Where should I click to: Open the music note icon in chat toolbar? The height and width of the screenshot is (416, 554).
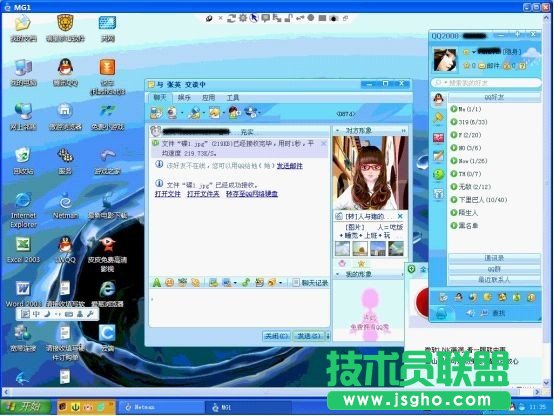tap(246, 282)
